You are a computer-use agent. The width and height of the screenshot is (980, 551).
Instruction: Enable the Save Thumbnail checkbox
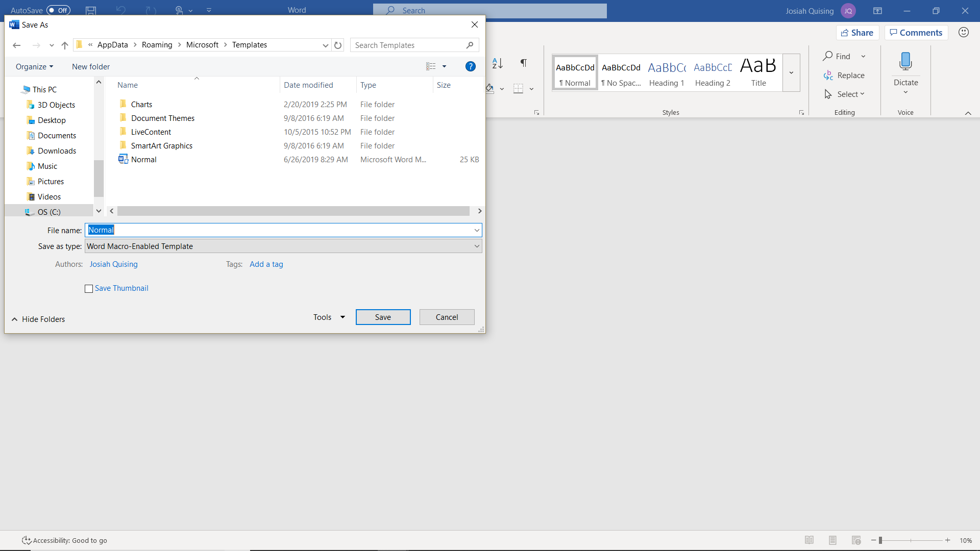click(89, 289)
